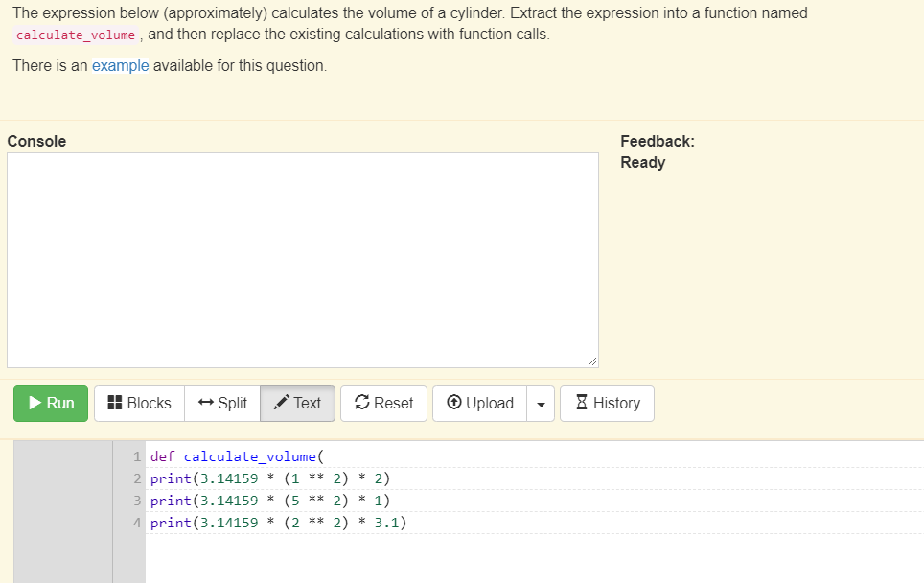
Task: Open the example link in the instructions
Action: (120, 65)
